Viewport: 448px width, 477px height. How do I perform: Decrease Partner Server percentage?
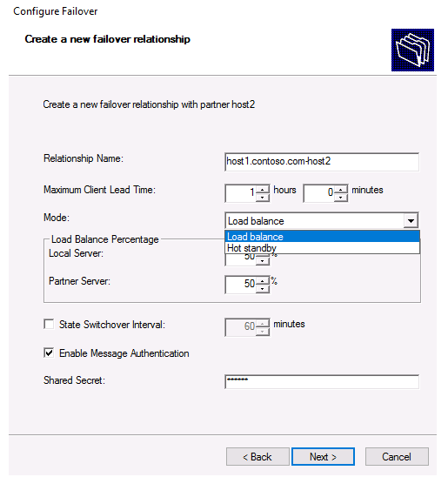(263, 289)
